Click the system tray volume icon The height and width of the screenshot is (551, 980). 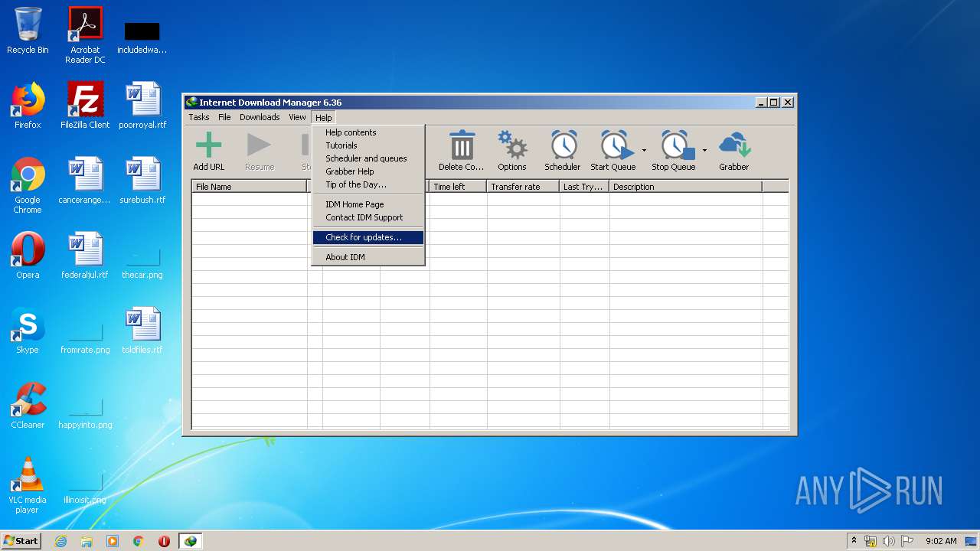coord(890,541)
